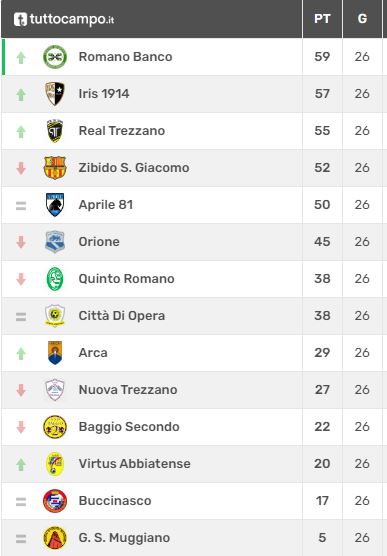Viewport: 387px width, 556px height.
Task: Sort standings by G column header
Action: click(x=362, y=18)
